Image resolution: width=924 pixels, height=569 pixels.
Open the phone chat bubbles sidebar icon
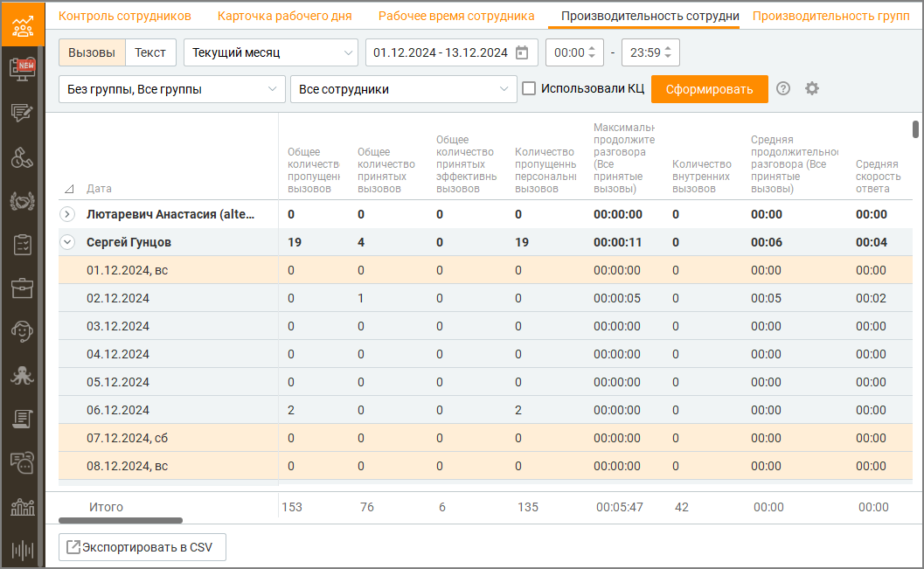click(23, 463)
